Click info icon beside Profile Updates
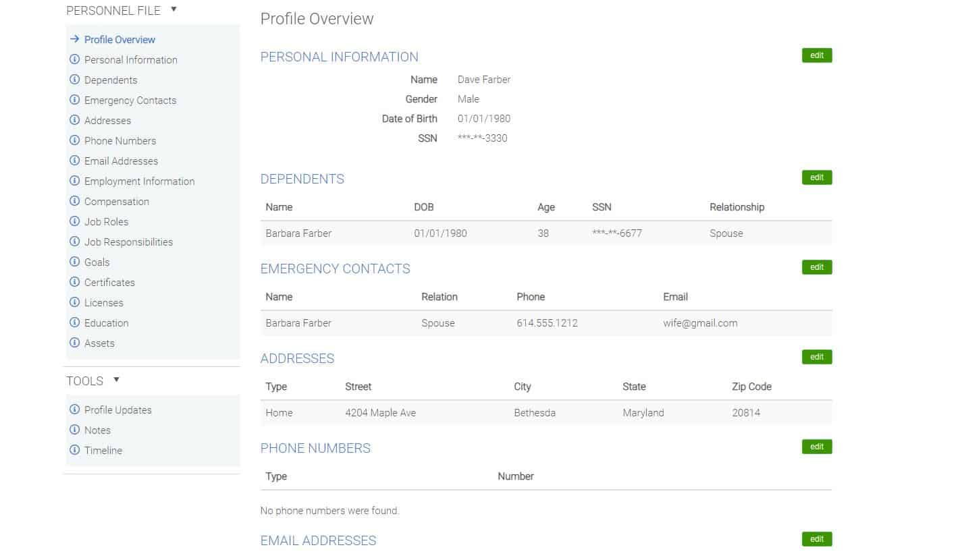 [x=75, y=410]
